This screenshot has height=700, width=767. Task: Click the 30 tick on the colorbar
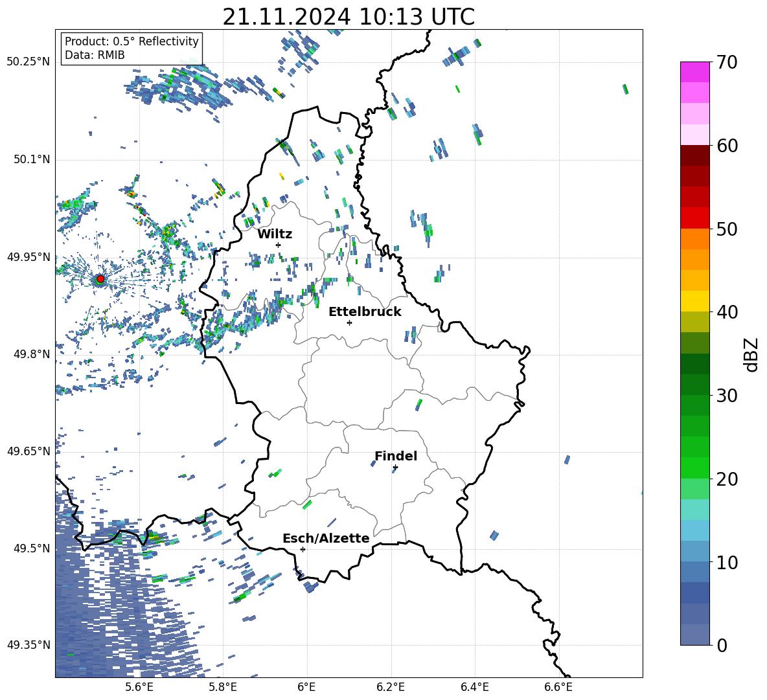[x=727, y=396]
